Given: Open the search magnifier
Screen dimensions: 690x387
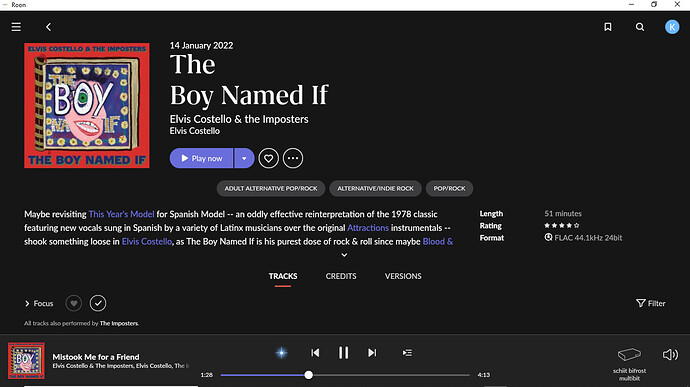Looking at the screenshot, I should tap(640, 27).
